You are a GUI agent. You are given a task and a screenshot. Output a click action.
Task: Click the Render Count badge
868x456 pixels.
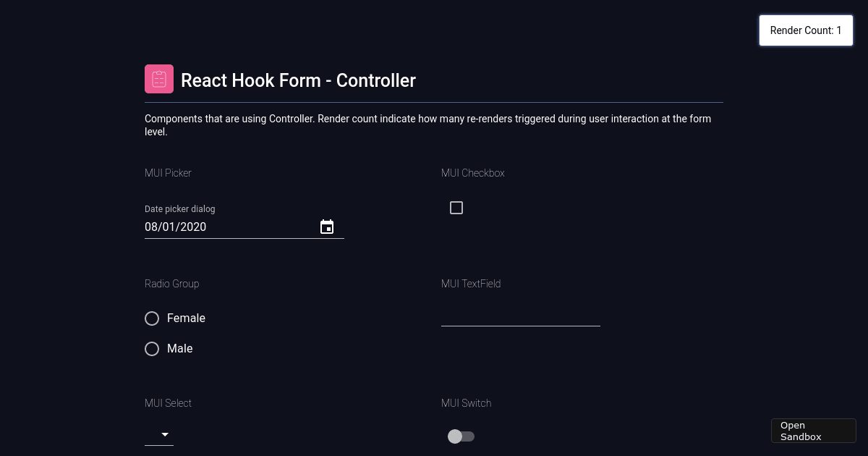coord(806,30)
